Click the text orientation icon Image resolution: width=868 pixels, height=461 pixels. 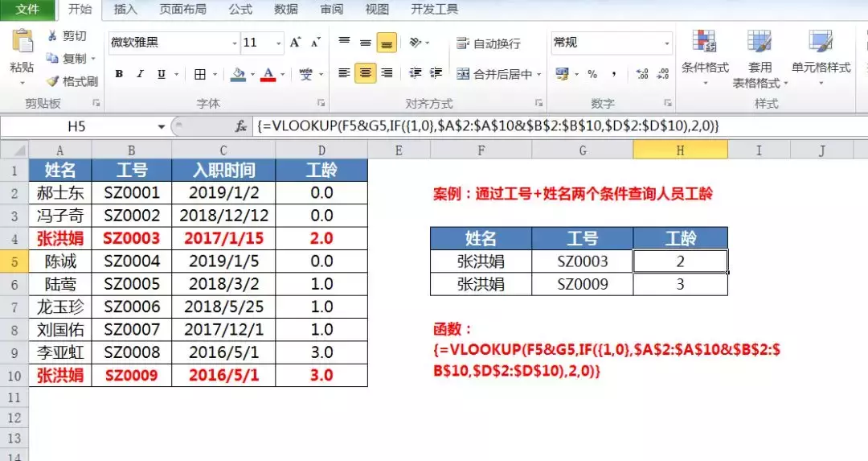pyautogui.click(x=416, y=42)
